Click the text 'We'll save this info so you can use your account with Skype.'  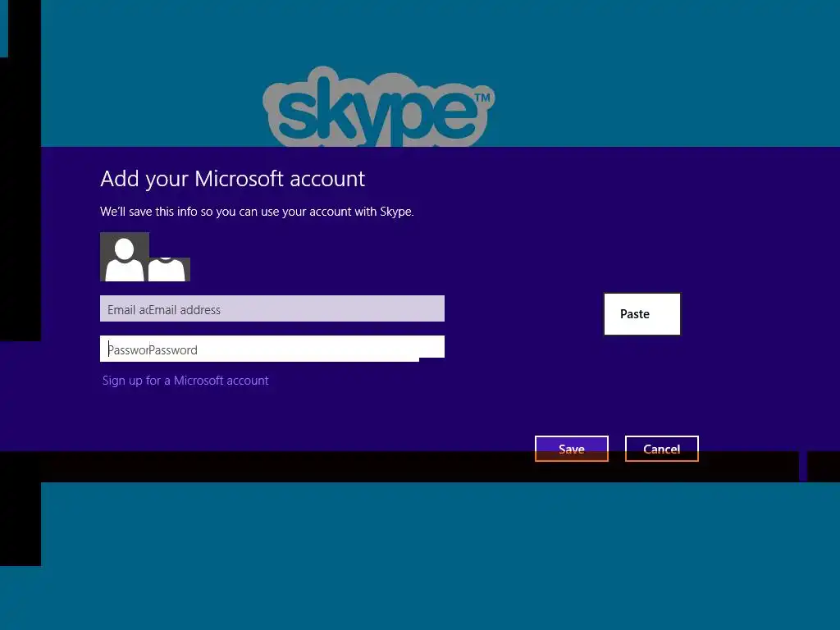(257, 212)
